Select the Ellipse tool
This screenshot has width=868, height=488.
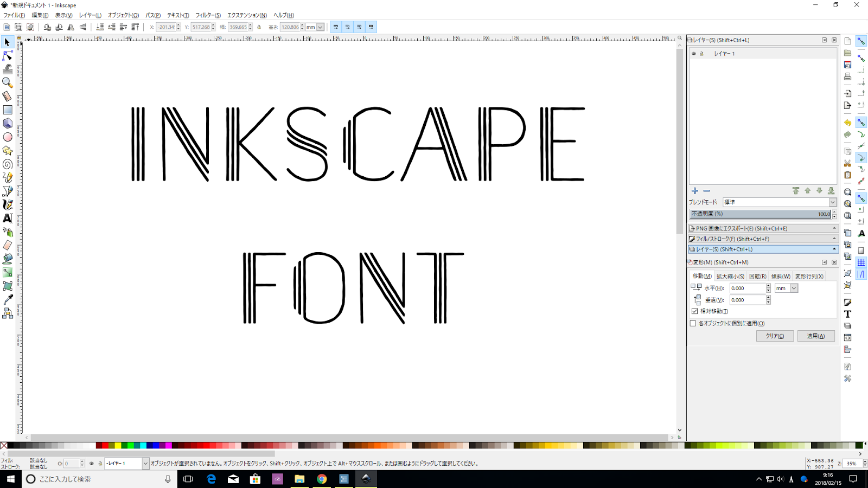[8, 137]
